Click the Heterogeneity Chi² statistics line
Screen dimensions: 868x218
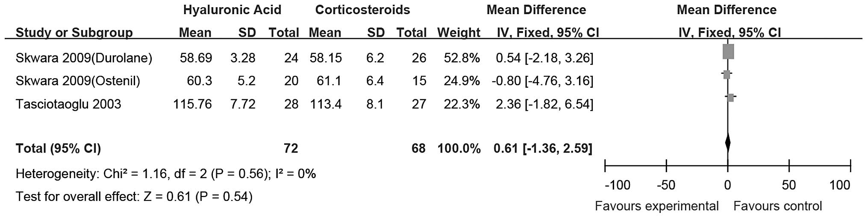pyautogui.click(x=165, y=173)
